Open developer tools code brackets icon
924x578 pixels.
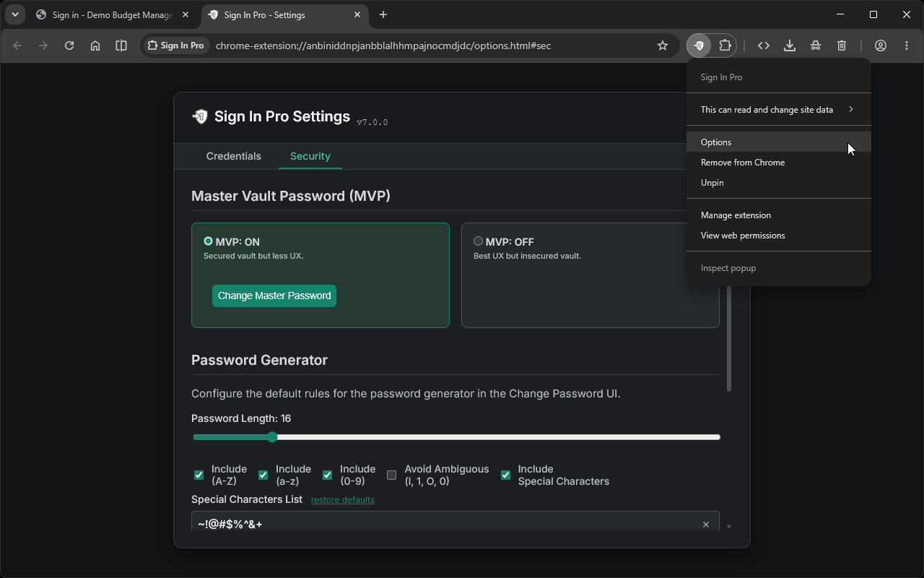tap(764, 46)
